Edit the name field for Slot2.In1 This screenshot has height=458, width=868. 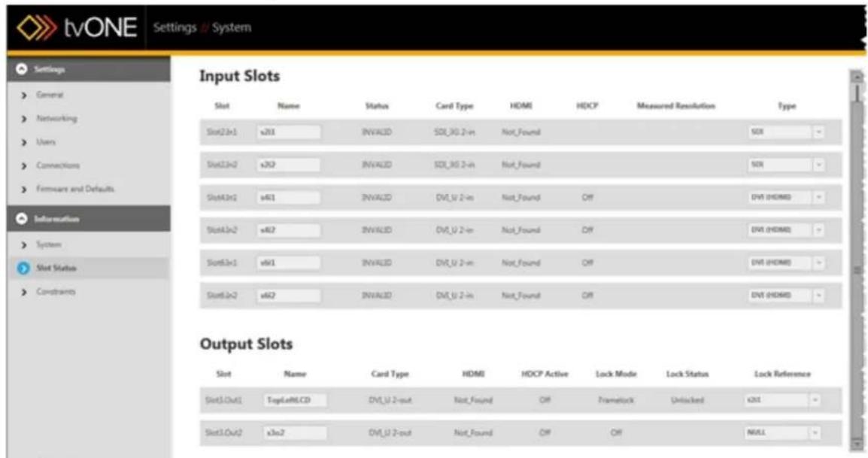(288, 132)
